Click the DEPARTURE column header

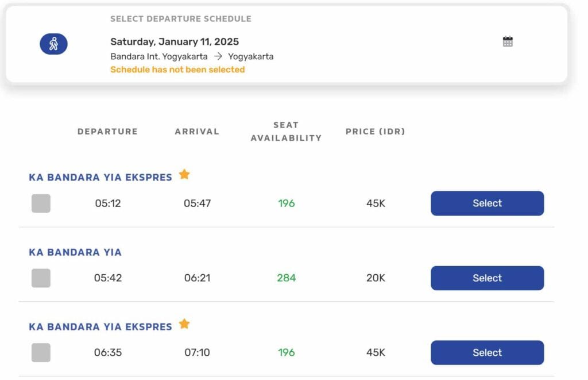point(107,131)
